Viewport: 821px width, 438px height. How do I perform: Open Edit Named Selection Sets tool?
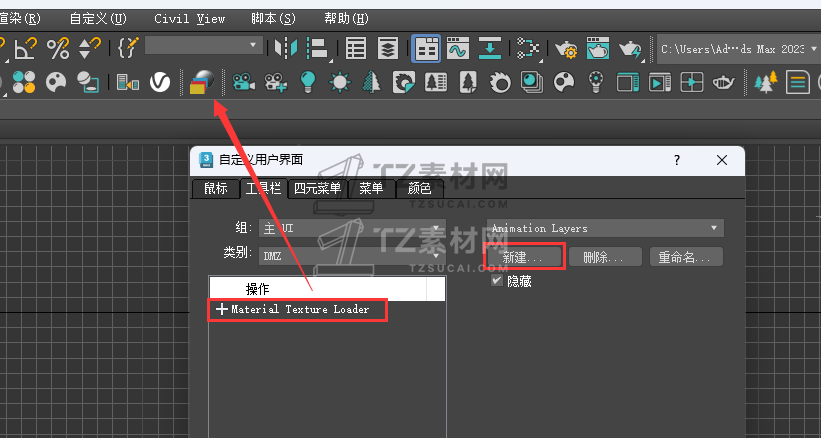127,48
